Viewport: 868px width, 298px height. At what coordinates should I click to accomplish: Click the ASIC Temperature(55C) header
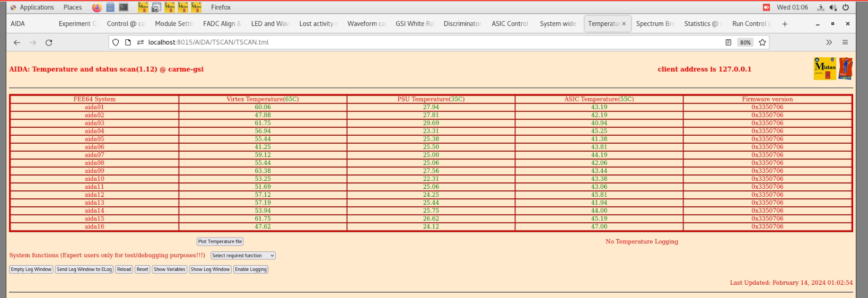[599, 99]
